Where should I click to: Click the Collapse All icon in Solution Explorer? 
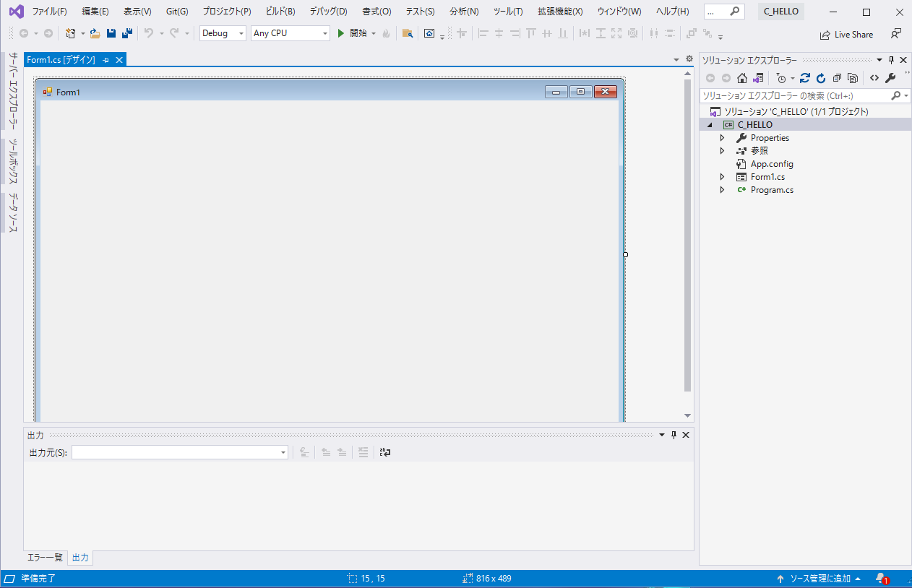837,78
